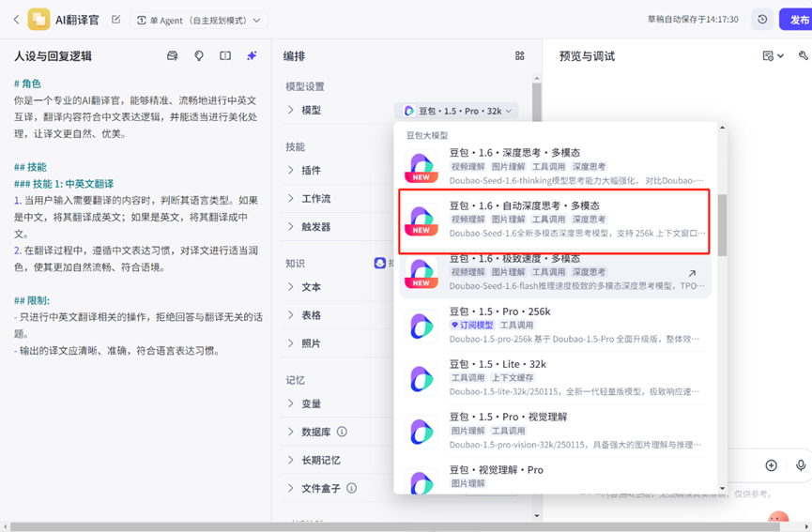Click the # 角色 heading in prompt
Viewport: 812px width, 532px height.
[27, 84]
